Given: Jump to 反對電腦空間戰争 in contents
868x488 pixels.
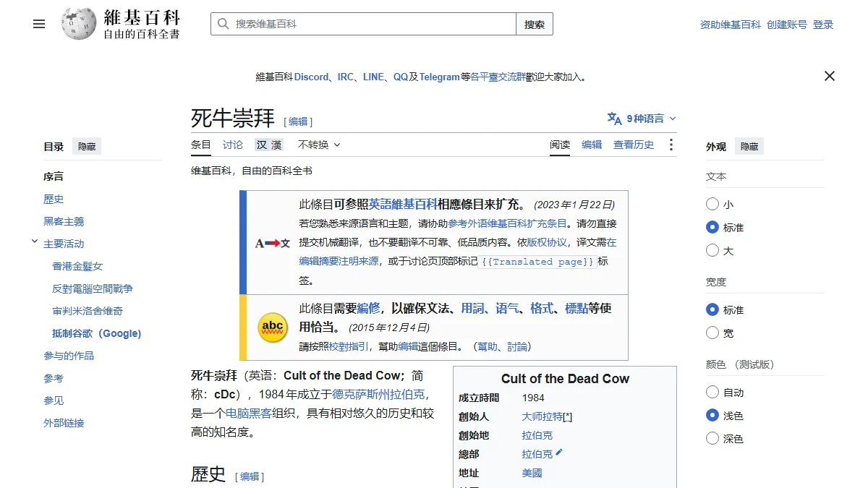Looking at the screenshot, I should pos(93,288).
